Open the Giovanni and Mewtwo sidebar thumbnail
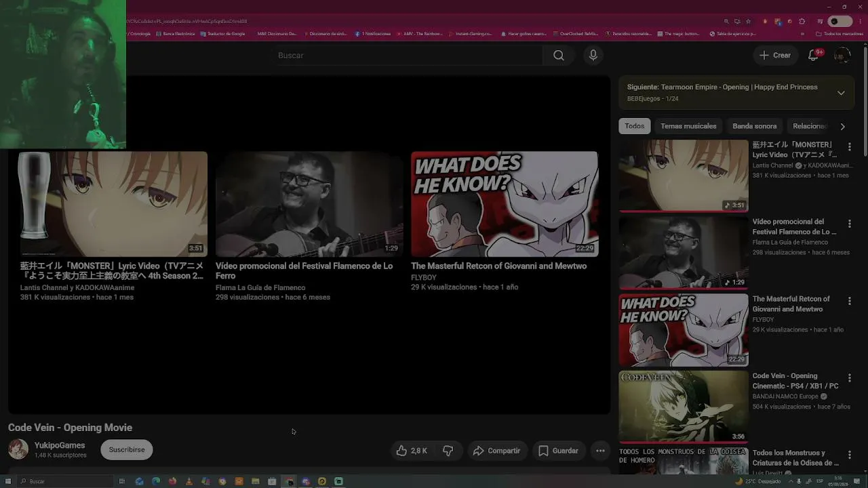868x488 pixels. coord(684,330)
